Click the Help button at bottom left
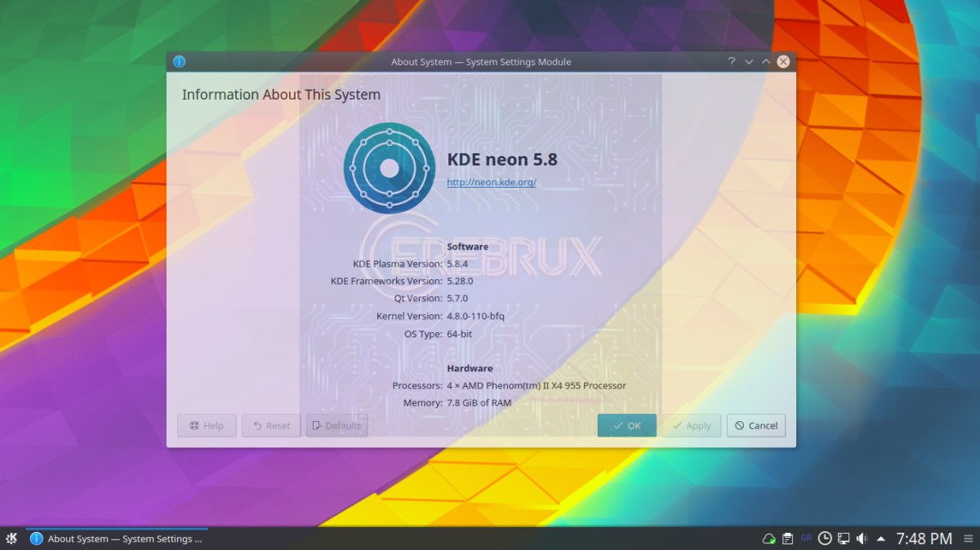This screenshot has height=550, width=980. [206, 425]
